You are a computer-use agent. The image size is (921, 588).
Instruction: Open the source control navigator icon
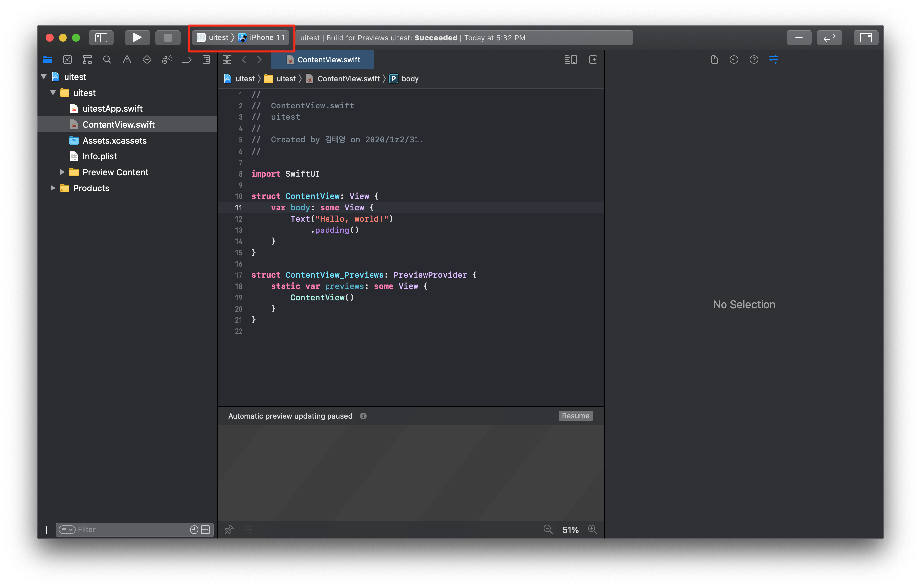(x=67, y=60)
